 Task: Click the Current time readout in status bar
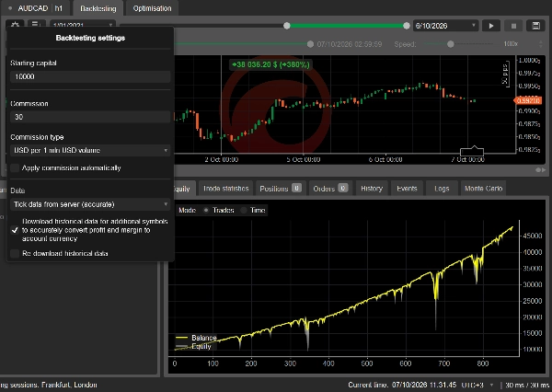pos(402,385)
